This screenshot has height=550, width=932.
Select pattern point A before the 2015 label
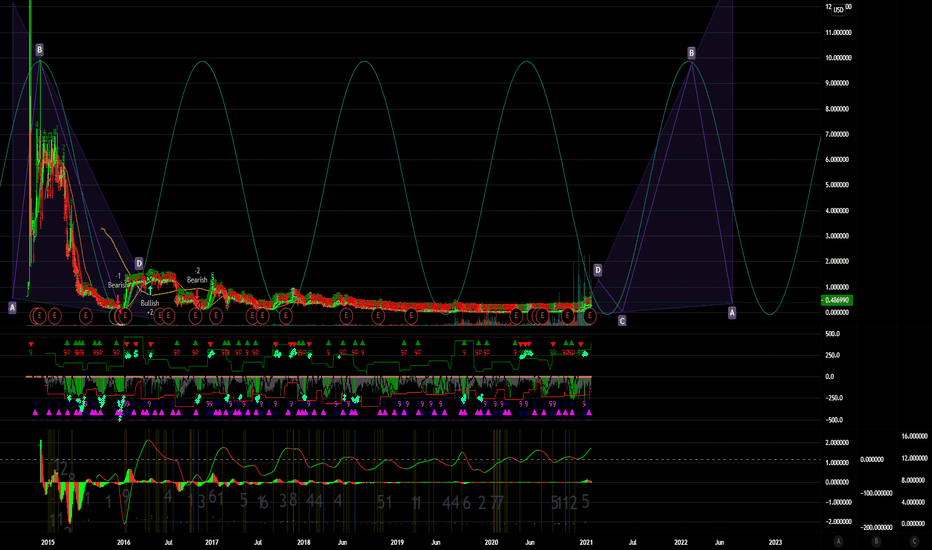click(x=12, y=307)
